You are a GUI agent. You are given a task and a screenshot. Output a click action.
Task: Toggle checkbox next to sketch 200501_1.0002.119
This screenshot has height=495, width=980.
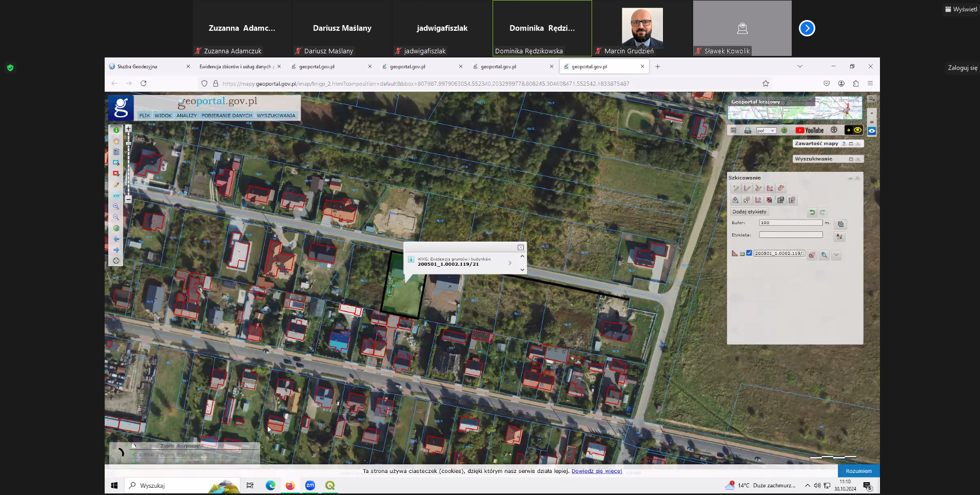tap(749, 253)
